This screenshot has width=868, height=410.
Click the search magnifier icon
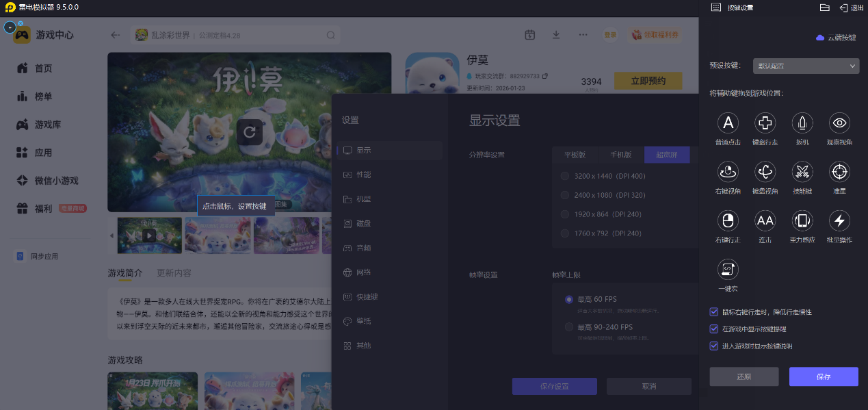tap(330, 36)
